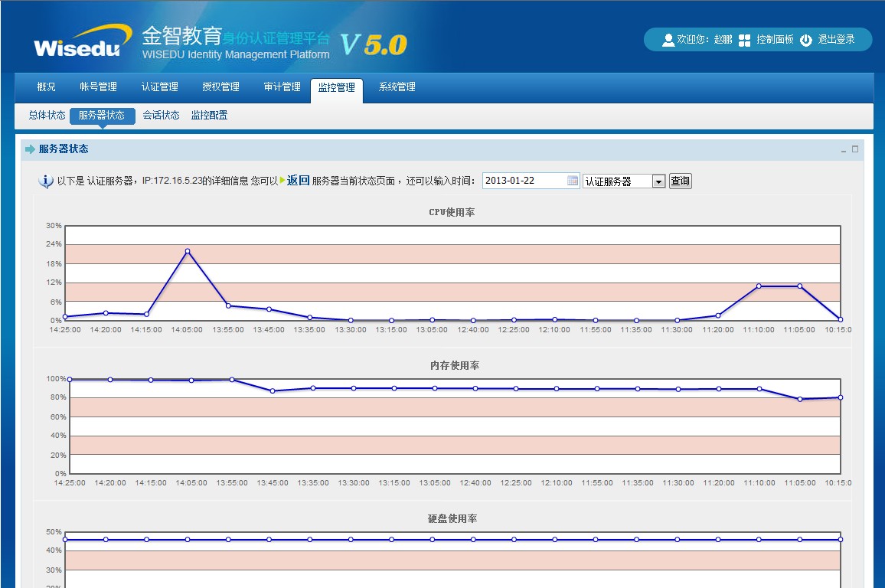The height and width of the screenshot is (588, 885).
Task: Click the date field showing 2013-01-22
Action: 524,181
